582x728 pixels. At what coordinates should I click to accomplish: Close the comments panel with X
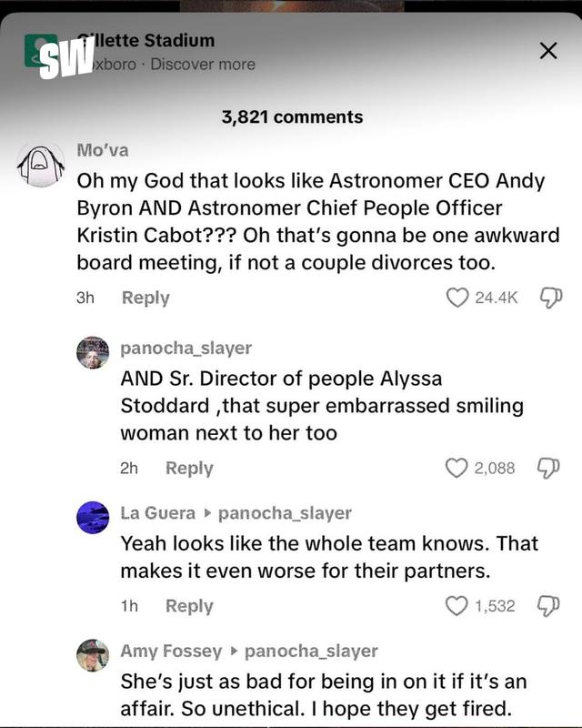pyautogui.click(x=547, y=52)
